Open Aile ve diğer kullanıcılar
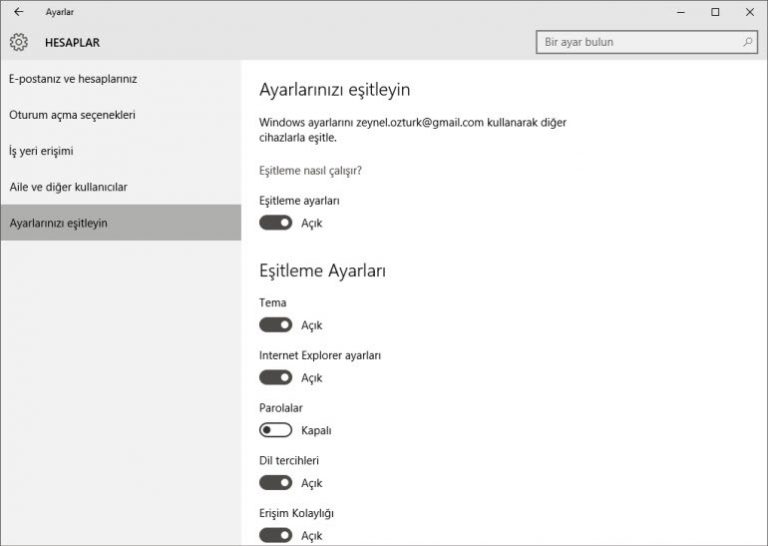768x546 pixels. (68, 187)
